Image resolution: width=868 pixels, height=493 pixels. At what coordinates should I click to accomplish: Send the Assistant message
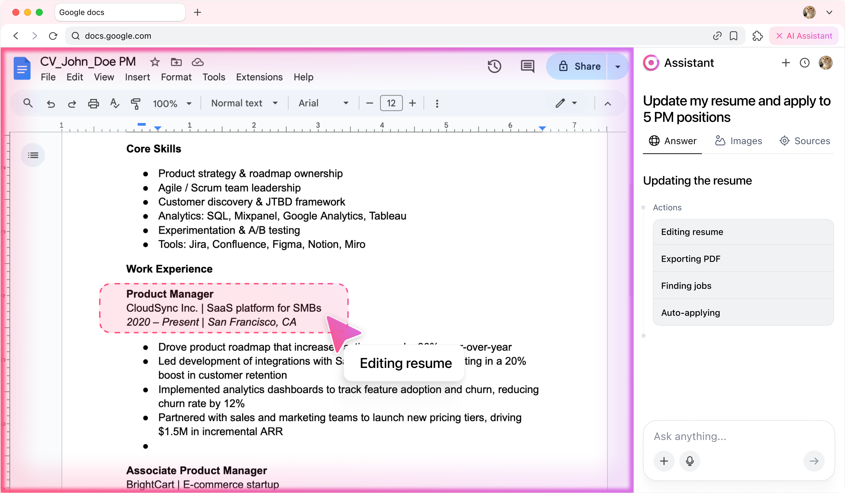tap(814, 461)
